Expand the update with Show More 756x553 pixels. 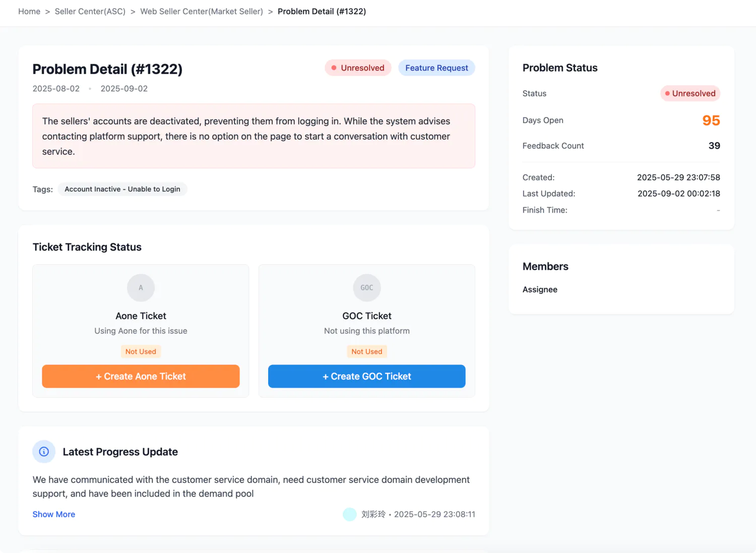point(54,514)
